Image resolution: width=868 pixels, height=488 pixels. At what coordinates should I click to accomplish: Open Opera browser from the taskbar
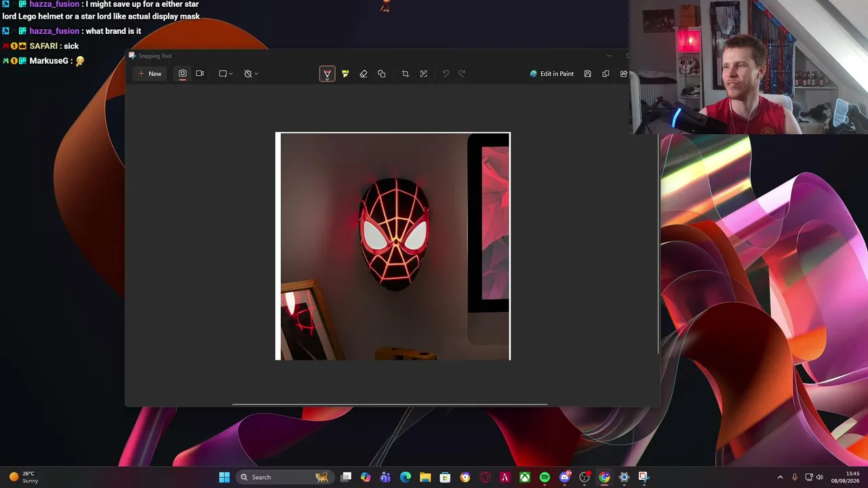pos(485,477)
